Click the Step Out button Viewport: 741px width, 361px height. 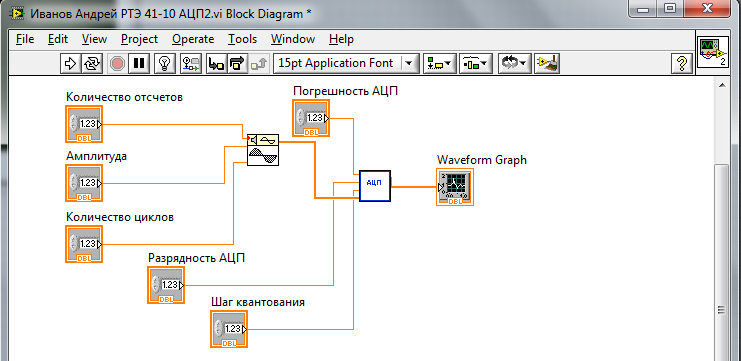click(x=259, y=63)
